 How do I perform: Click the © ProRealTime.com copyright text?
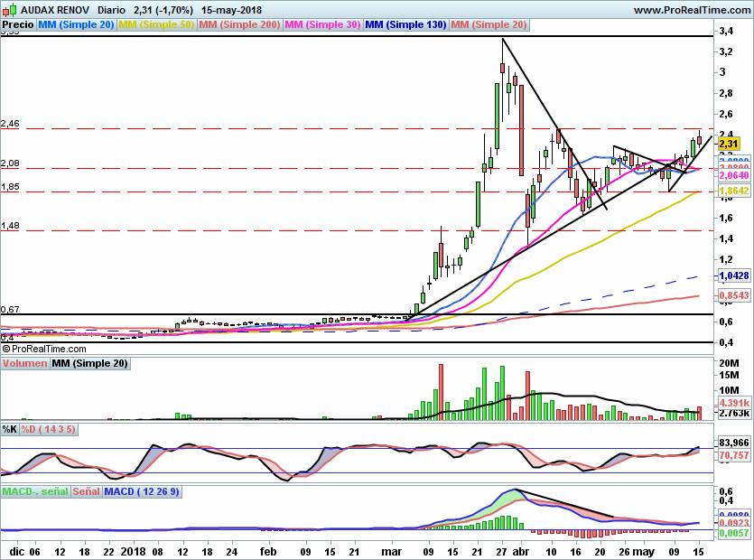44,349
